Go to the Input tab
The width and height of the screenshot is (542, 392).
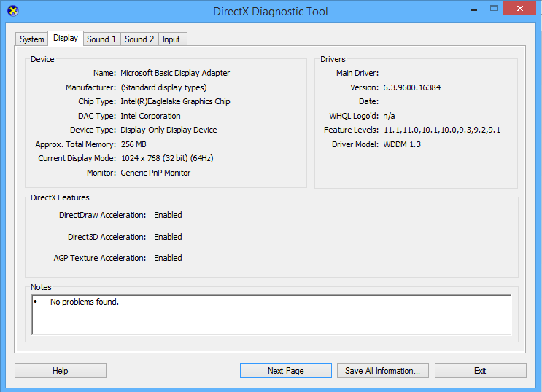[x=172, y=39]
